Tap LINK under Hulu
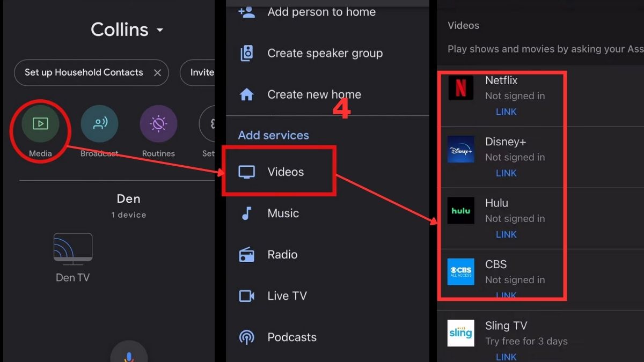Image resolution: width=644 pixels, height=362 pixels. click(x=506, y=234)
